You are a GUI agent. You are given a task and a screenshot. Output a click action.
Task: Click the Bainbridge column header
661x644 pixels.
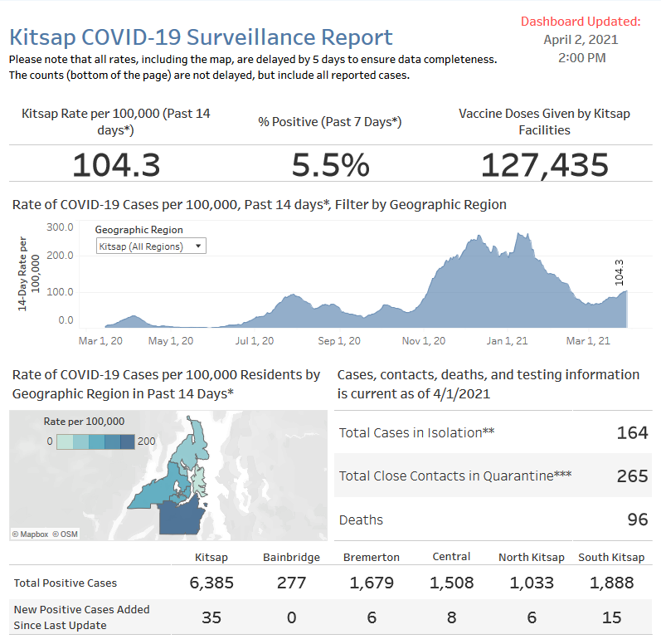click(x=291, y=558)
